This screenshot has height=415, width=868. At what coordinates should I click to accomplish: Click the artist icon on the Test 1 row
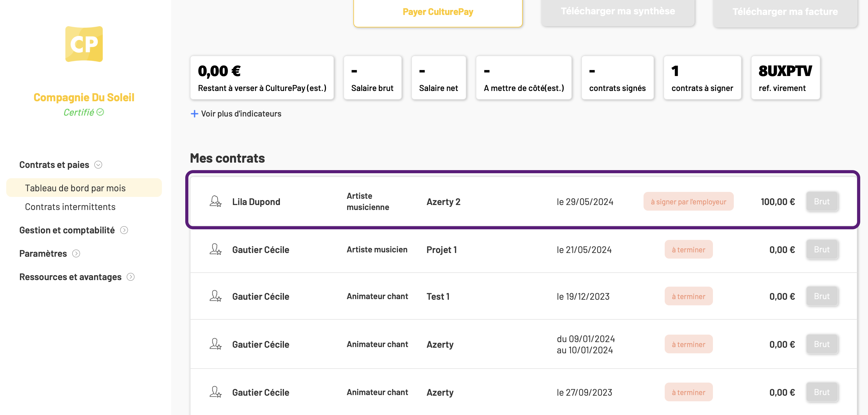point(215,296)
